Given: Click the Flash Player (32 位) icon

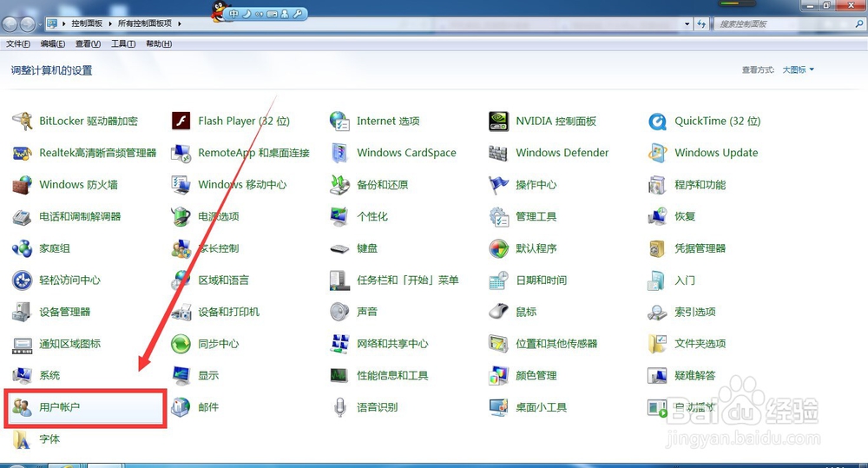Looking at the screenshot, I should [x=181, y=121].
